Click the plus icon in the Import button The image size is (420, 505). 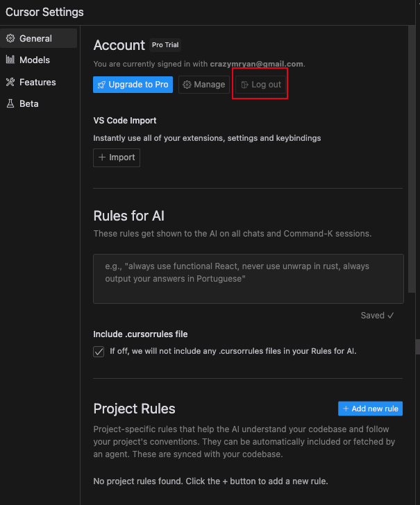102,157
